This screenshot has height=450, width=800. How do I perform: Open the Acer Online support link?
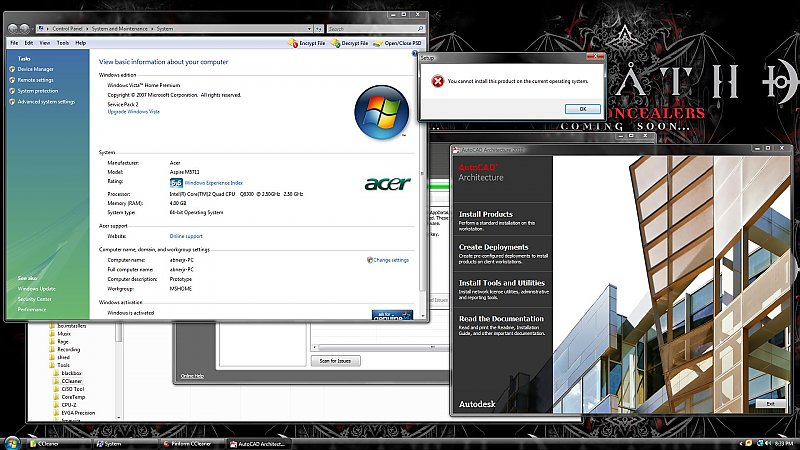[x=186, y=236]
